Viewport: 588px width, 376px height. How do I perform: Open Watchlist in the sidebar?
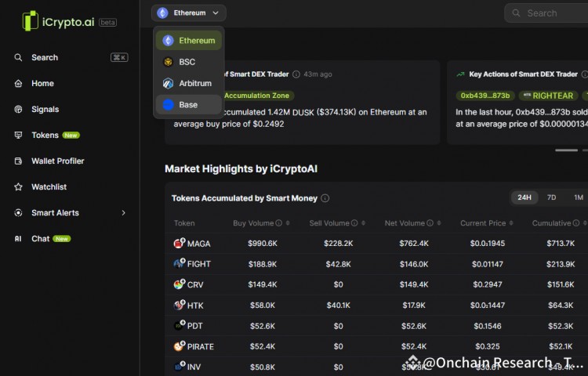[49, 187]
